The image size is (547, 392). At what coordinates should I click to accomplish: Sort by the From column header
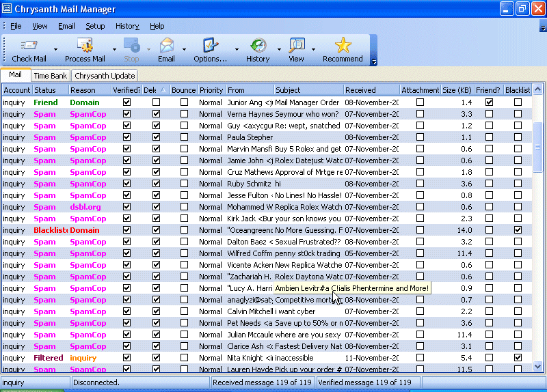(250, 90)
